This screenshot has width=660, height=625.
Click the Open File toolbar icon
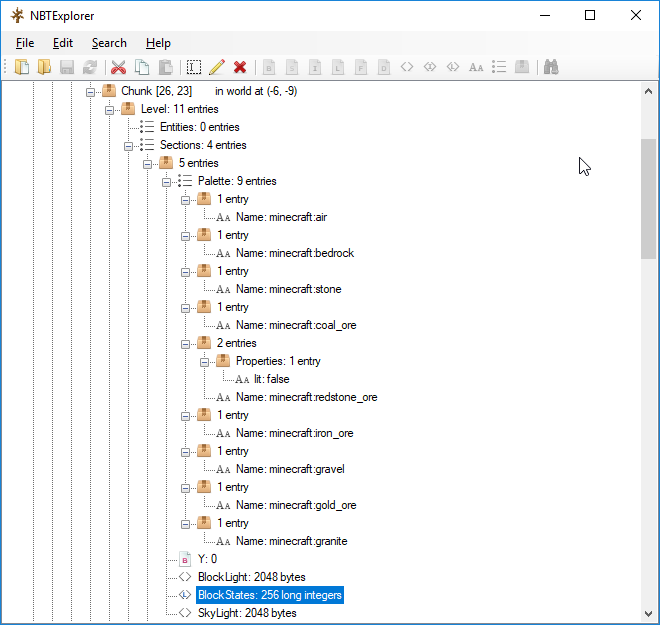(x=22, y=67)
